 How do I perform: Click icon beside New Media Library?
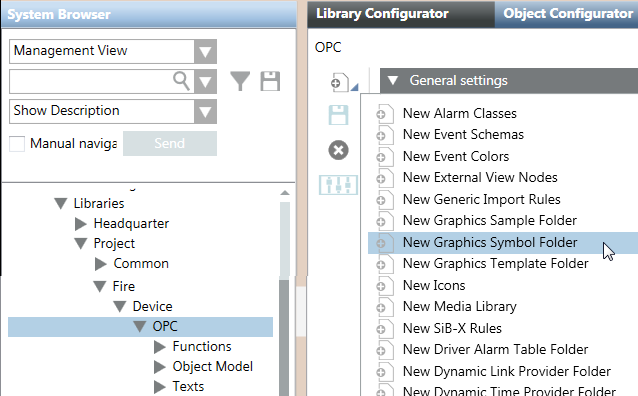tap(385, 307)
